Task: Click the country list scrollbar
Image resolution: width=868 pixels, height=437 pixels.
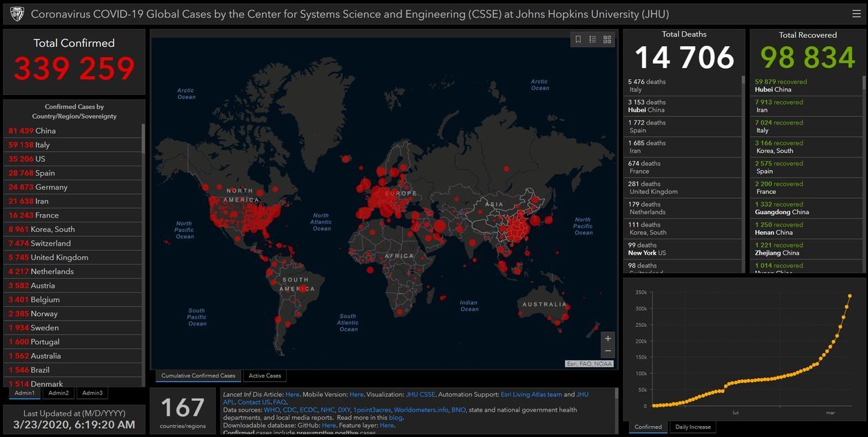Action: pos(143,138)
